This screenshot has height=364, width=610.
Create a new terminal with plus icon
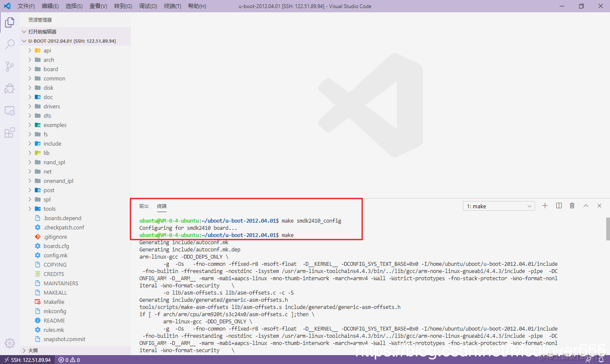(x=545, y=206)
